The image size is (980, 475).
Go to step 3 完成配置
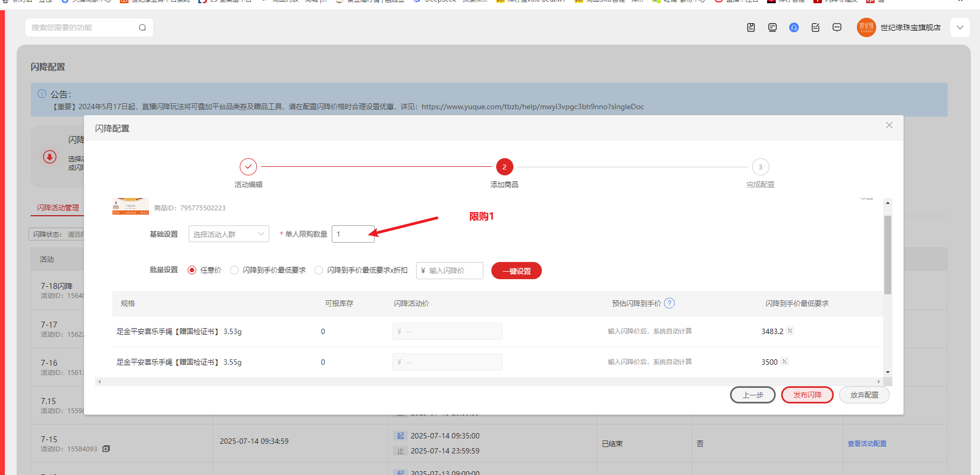coord(760,167)
